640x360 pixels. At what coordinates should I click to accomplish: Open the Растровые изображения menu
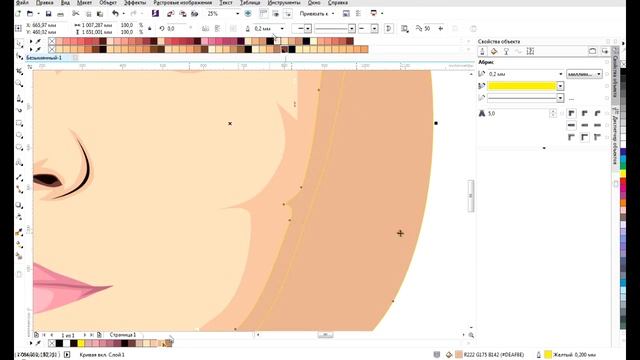(182, 3)
